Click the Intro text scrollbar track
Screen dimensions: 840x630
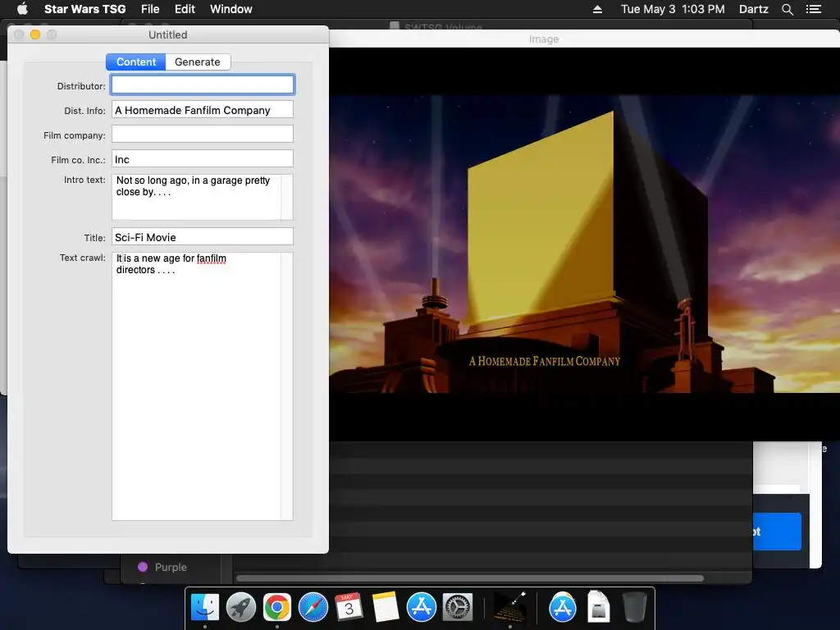pos(287,197)
